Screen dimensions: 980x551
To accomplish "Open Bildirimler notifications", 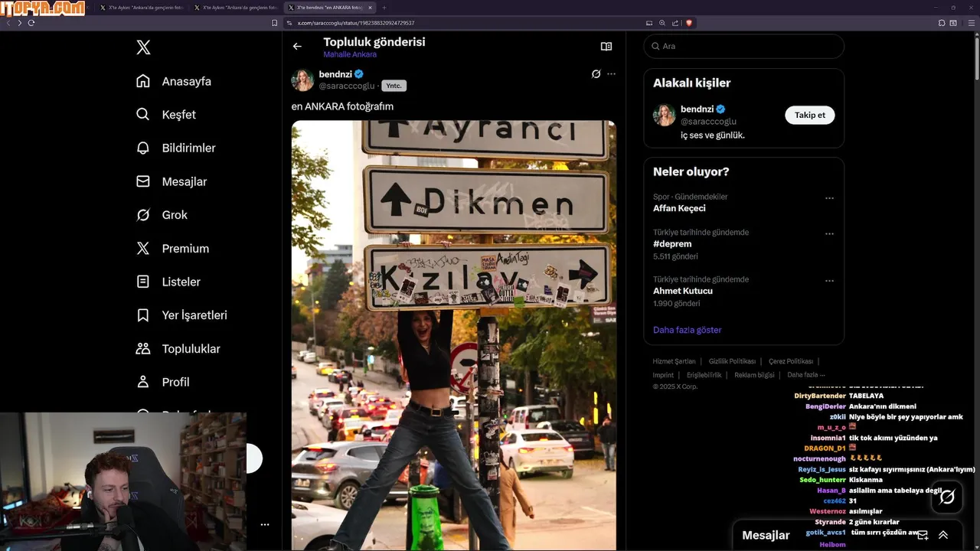I will pyautogui.click(x=176, y=148).
